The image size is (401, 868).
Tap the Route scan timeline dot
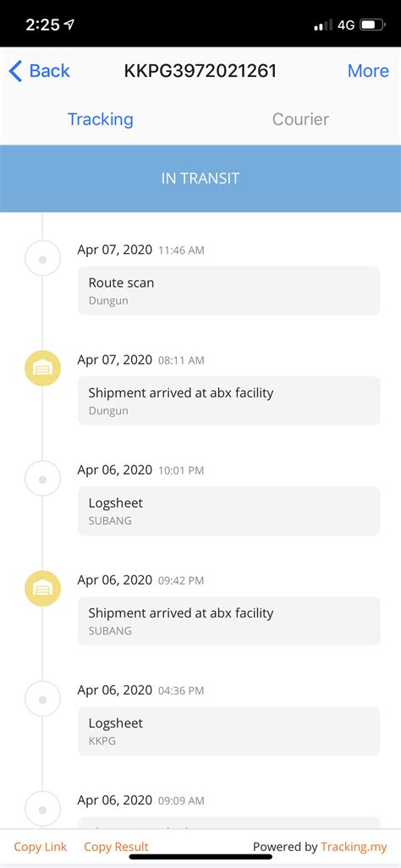coord(42,259)
